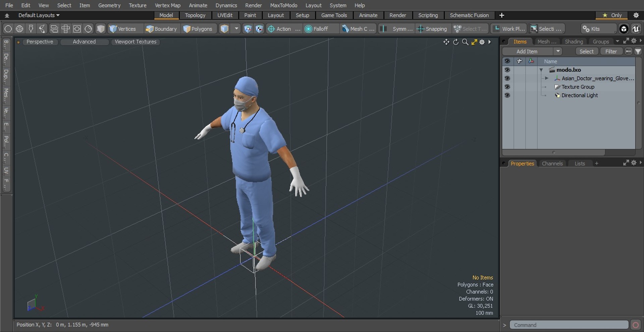Expand viewport options arrow
The image size is (644, 332).
[490, 42]
